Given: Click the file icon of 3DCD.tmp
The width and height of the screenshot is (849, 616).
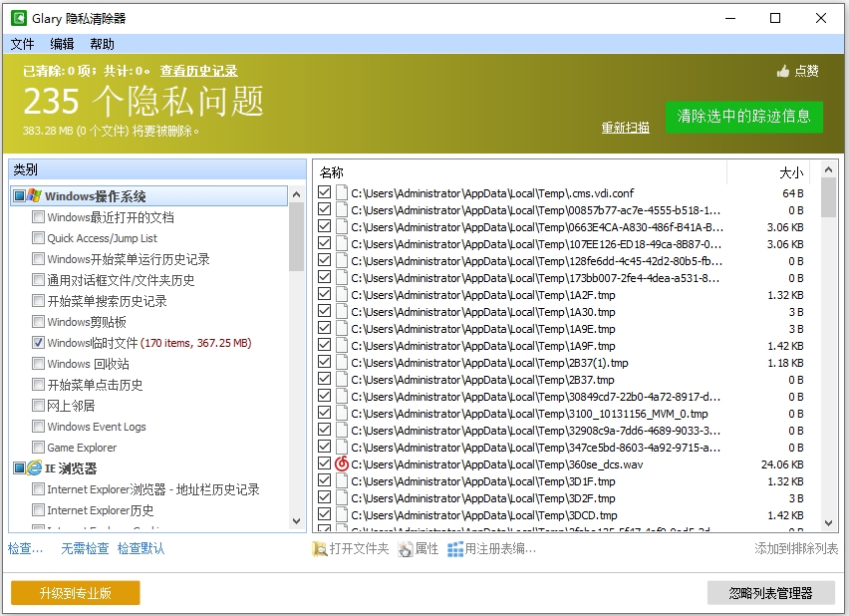Looking at the screenshot, I should pyautogui.click(x=342, y=515).
